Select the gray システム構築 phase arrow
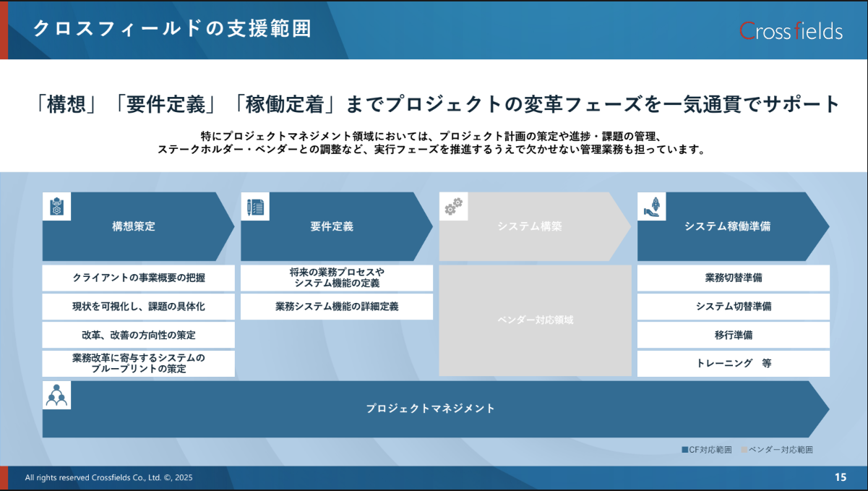The height and width of the screenshot is (491, 868). tap(535, 226)
